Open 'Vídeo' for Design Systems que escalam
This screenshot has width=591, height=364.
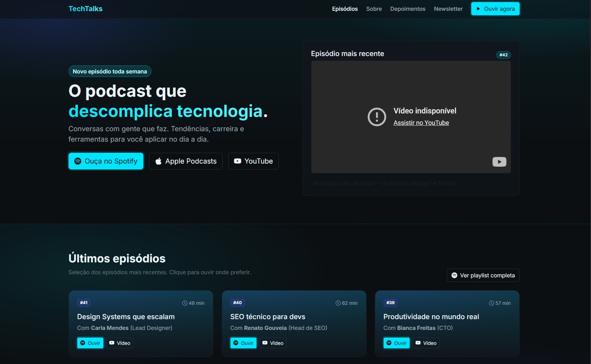pyautogui.click(x=120, y=343)
